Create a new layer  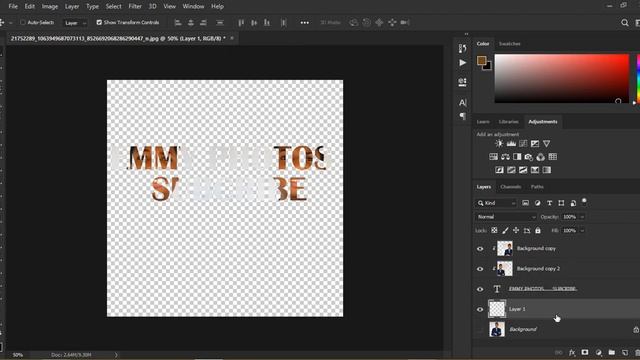625,352
